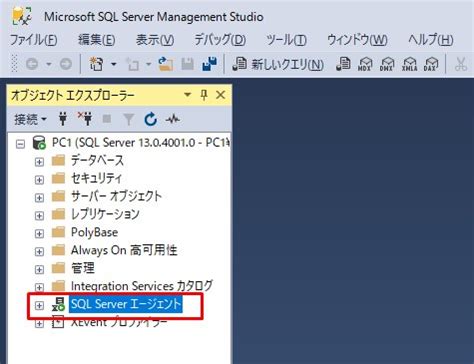474x364 pixels.
Task: Select the Always On 高可用性 tree item
Action: [124, 250]
